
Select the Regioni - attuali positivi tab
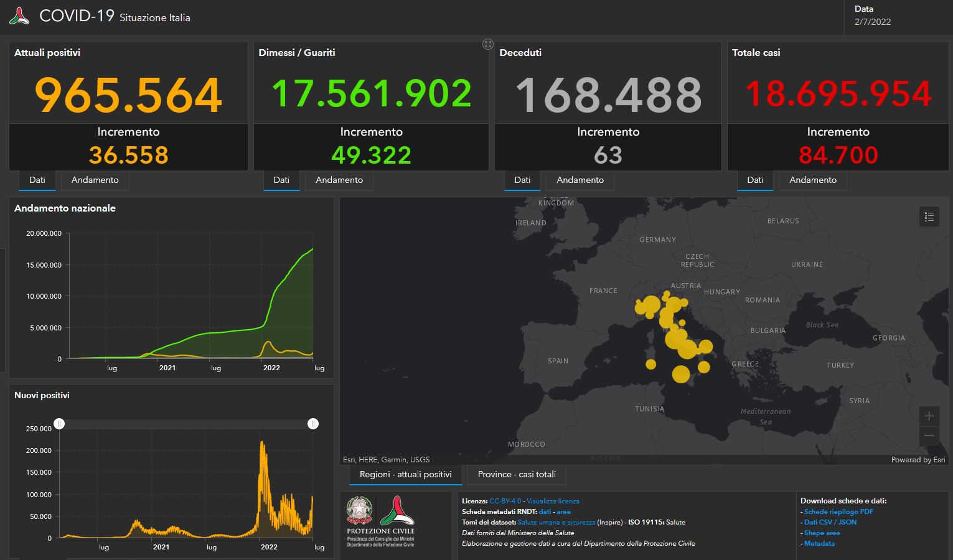[405, 474]
